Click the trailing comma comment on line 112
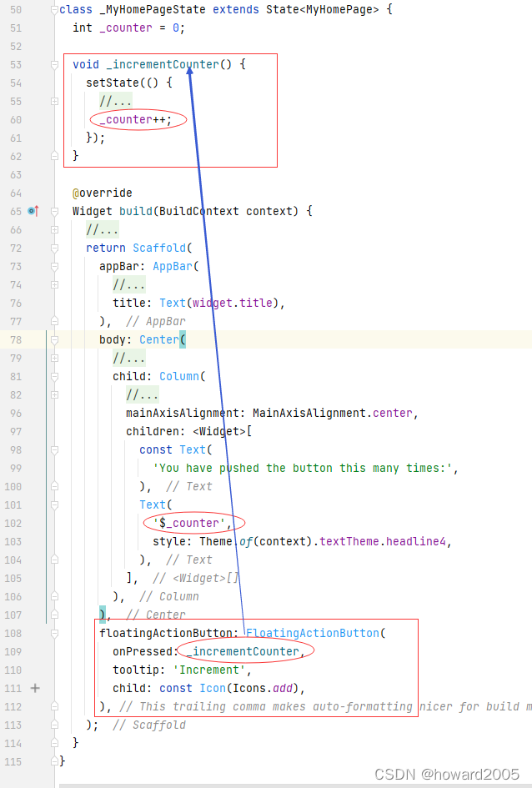Screen dimensions: 532x788 [x=325, y=706]
